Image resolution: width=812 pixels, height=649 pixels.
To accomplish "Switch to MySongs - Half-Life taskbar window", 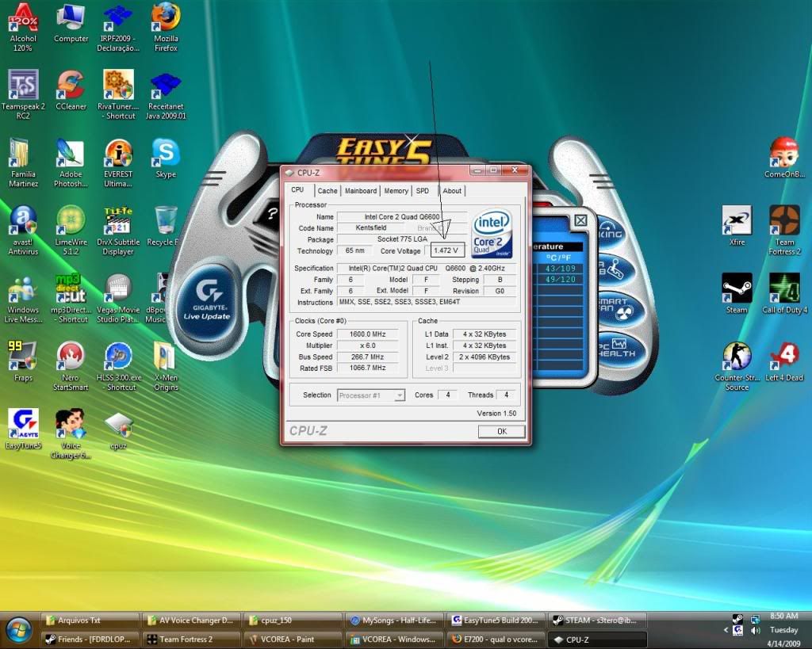I will [395, 620].
